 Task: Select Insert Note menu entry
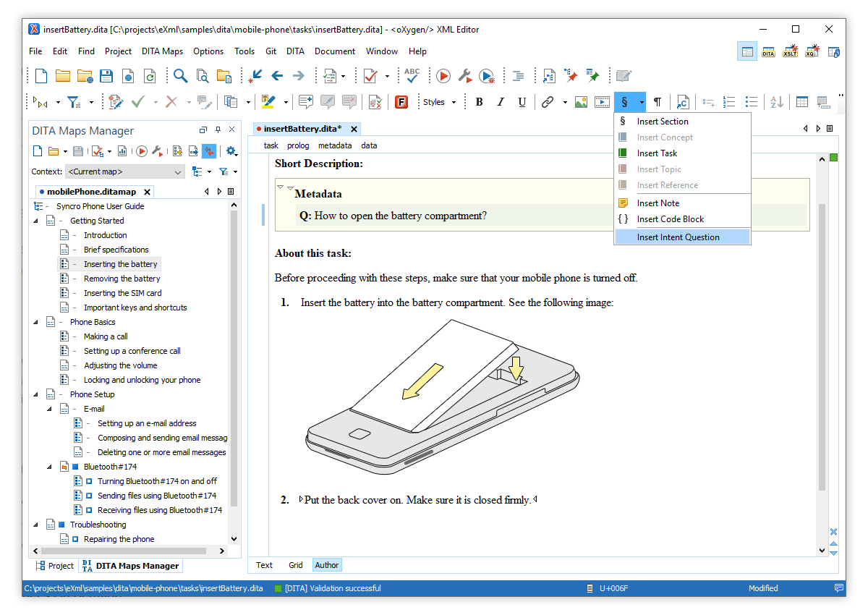(683, 203)
